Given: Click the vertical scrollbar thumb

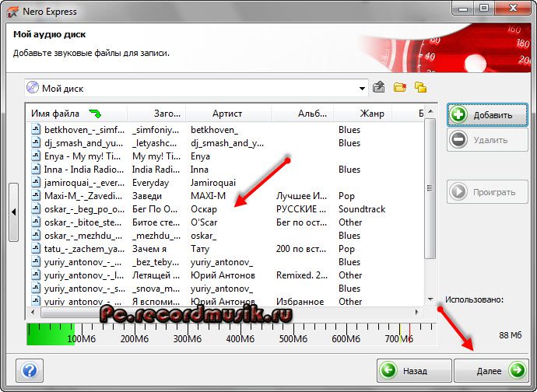Looking at the screenshot, I should click(x=430, y=188).
